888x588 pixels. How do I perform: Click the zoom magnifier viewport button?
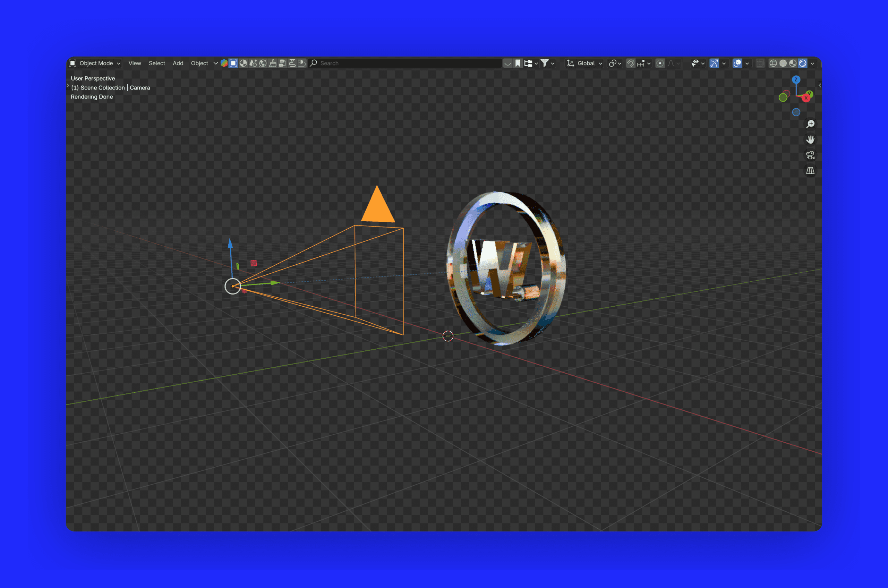coord(810,124)
